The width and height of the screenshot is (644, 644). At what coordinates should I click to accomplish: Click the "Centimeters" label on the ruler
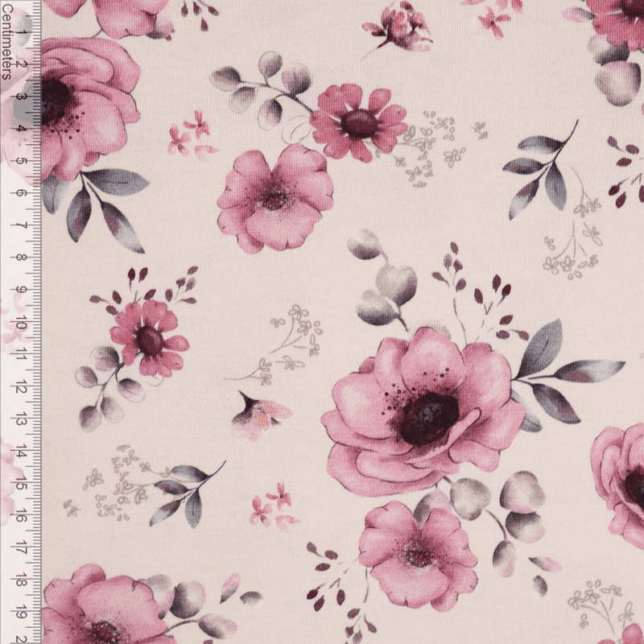coord(6,42)
